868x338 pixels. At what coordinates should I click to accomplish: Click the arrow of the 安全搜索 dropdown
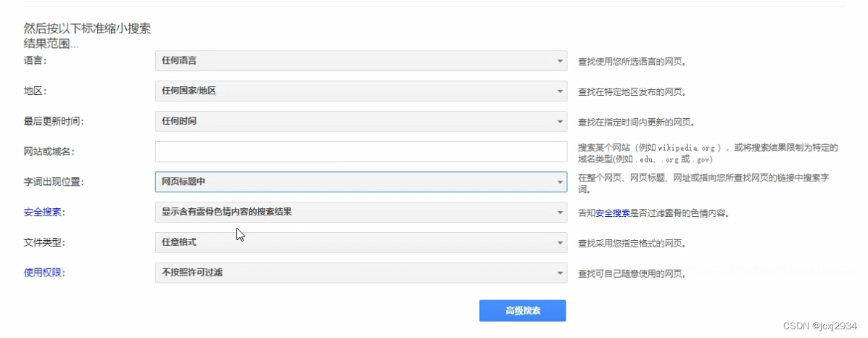[559, 213]
